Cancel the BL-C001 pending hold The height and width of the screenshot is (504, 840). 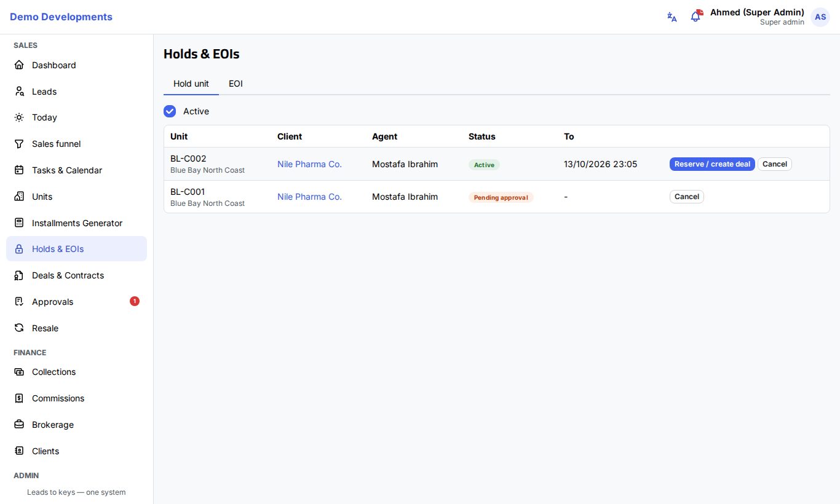point(687,197)
